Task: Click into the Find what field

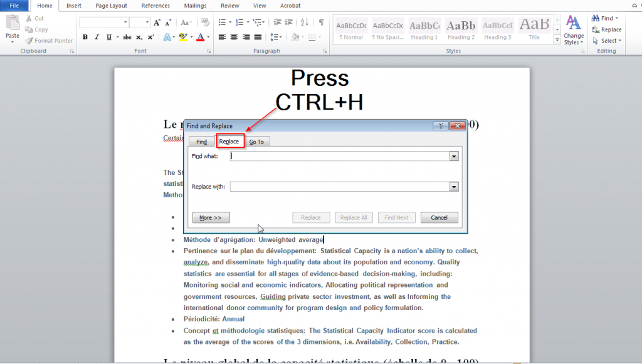Action: [340, 156]
